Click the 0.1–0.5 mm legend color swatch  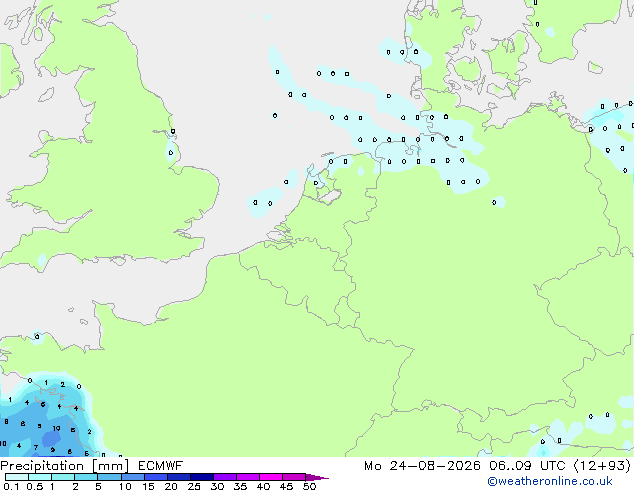coord(17,477)
